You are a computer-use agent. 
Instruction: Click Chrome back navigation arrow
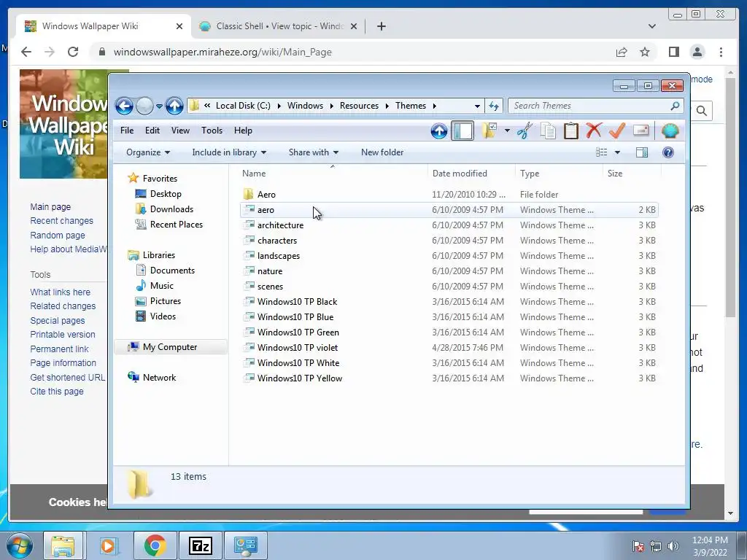pyautogui.click(x=26, y=52)
